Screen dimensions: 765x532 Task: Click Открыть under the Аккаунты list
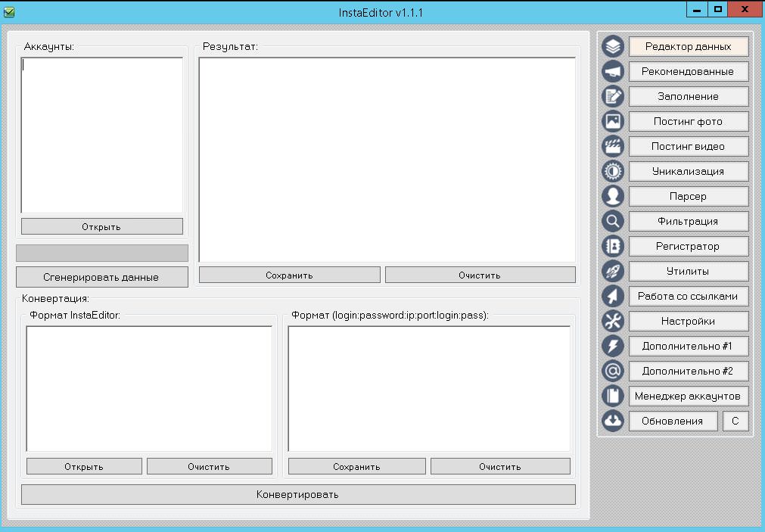101,226
